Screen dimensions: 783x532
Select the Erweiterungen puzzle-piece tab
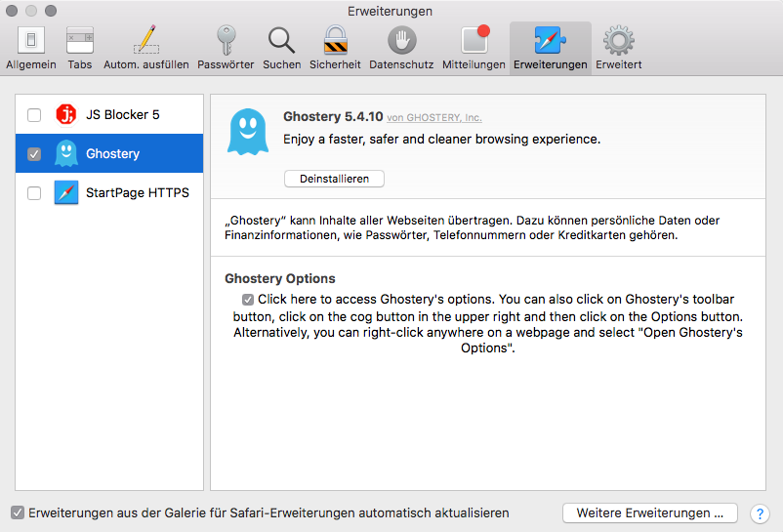551,49
